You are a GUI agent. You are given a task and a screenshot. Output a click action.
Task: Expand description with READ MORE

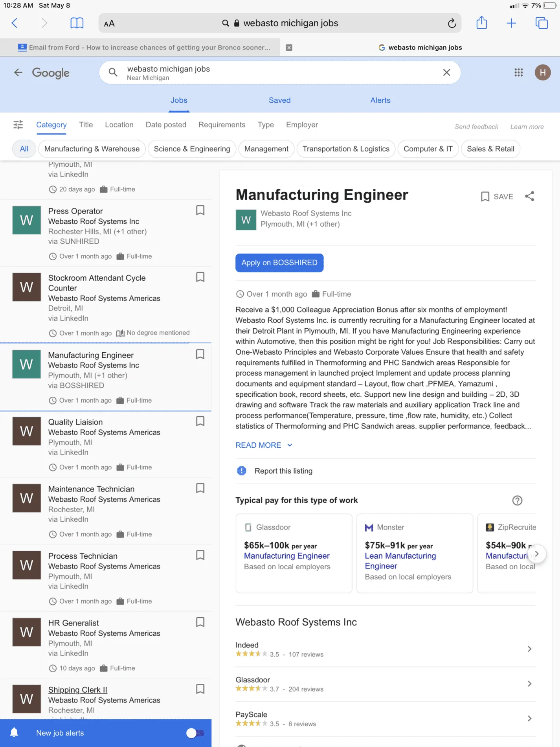pyautogui.click(x=264, y=445)
